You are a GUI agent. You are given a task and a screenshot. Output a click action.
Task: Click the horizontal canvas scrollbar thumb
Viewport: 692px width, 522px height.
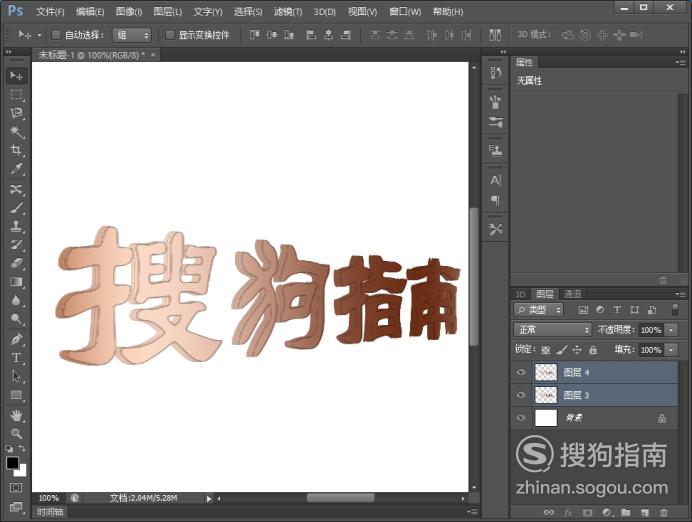[x=341, y=498]
